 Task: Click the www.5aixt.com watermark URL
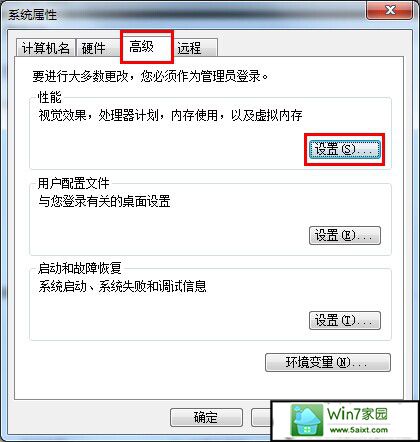point(359,430)
